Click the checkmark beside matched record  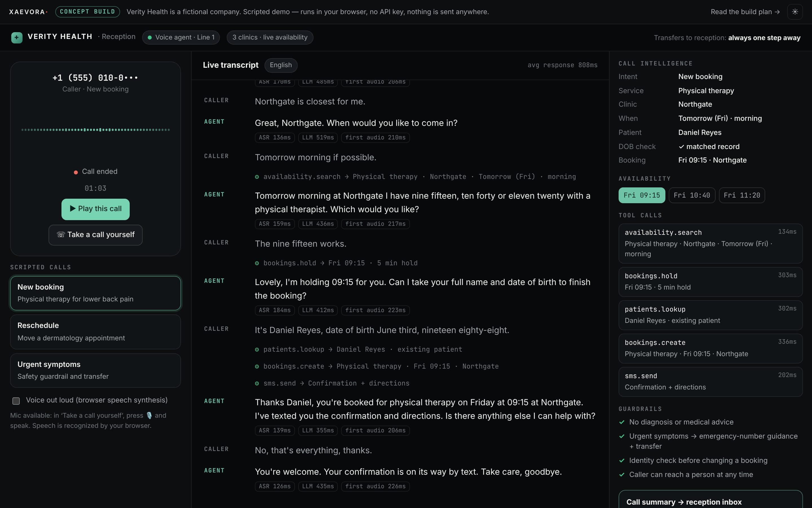[681, 146]
